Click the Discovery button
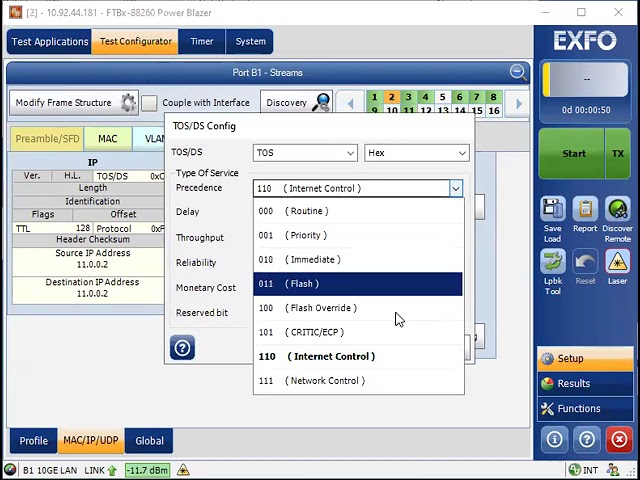 tap(296, 103)
